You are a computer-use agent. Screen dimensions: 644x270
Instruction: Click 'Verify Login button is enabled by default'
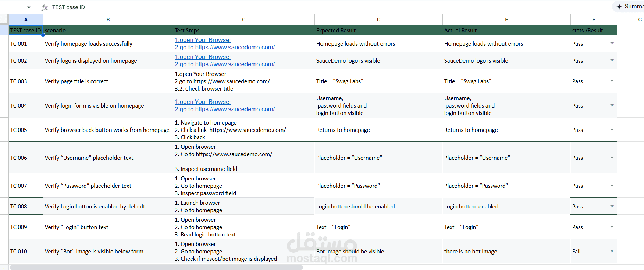click(108, 206)
